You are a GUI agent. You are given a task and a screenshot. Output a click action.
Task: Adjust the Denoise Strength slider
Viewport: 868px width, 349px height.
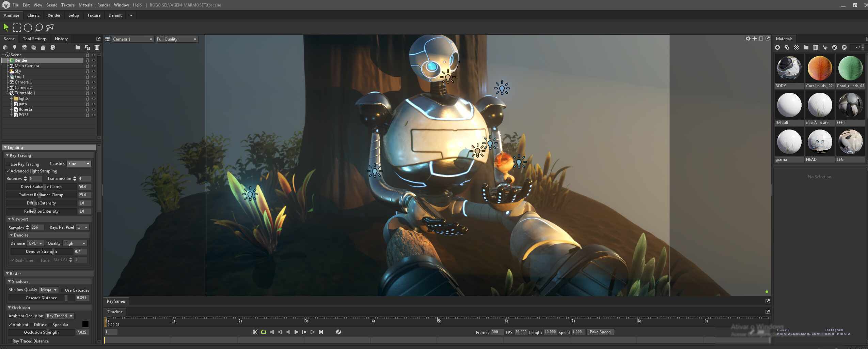(42, 252)
